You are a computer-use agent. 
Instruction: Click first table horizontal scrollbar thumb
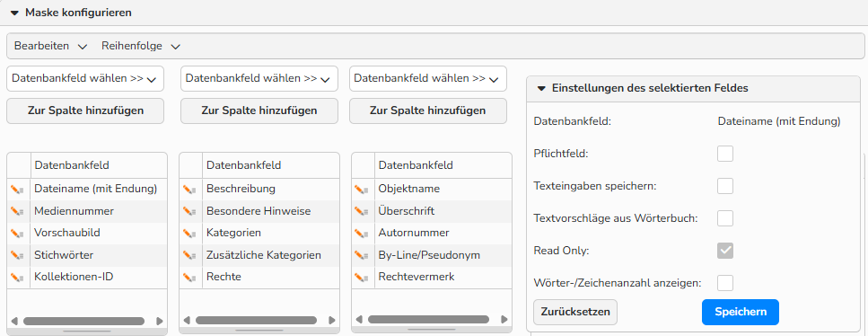tap(83, 321)
